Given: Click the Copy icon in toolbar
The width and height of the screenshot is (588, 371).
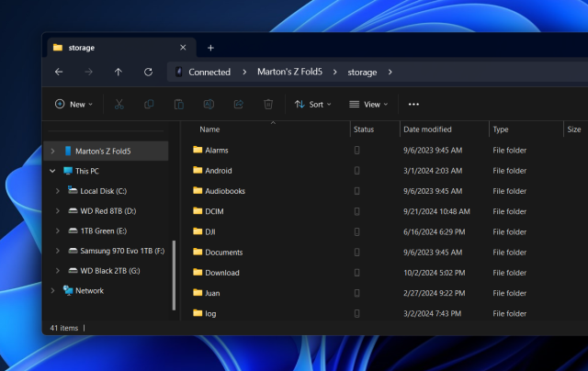Looking at the screenshot, I should point(149,105).
